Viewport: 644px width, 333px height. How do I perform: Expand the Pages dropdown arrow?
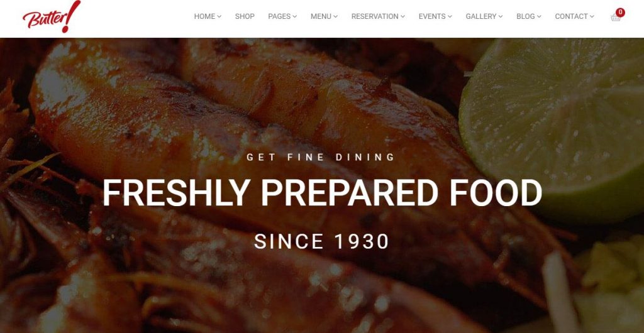pos(295,16)
